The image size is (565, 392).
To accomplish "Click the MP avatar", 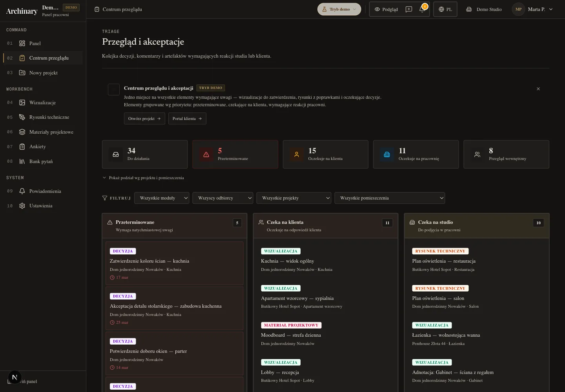I will 518,9.
